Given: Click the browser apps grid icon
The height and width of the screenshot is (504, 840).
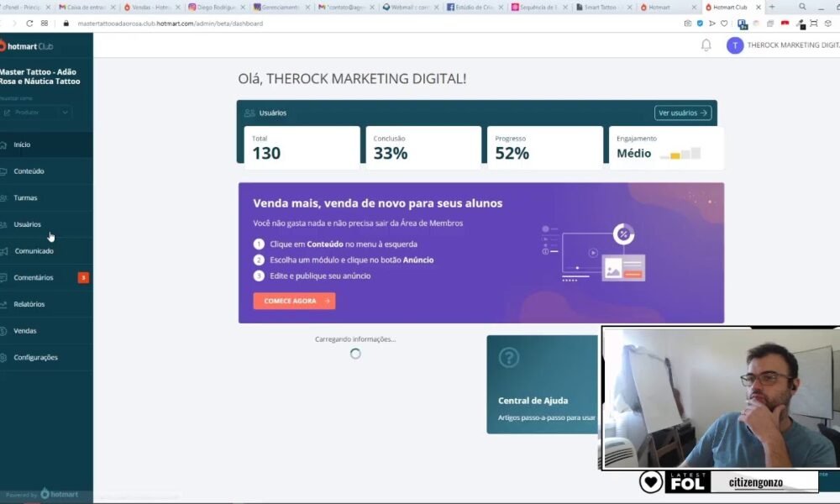Looking at the screenshot, I should [45, 24].
